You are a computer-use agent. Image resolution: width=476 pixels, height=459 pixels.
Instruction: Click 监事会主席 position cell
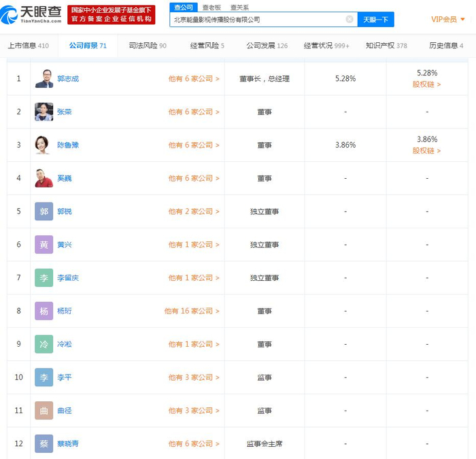[x=265, y=443]
